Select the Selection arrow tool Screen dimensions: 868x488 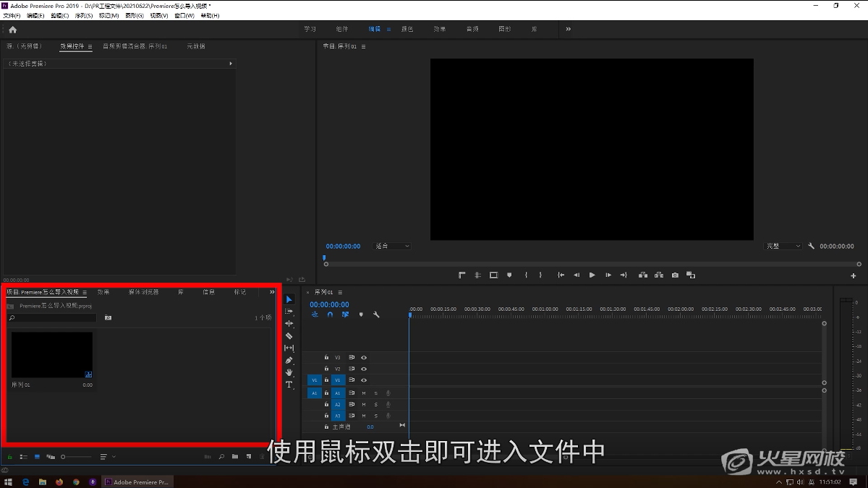289,299
